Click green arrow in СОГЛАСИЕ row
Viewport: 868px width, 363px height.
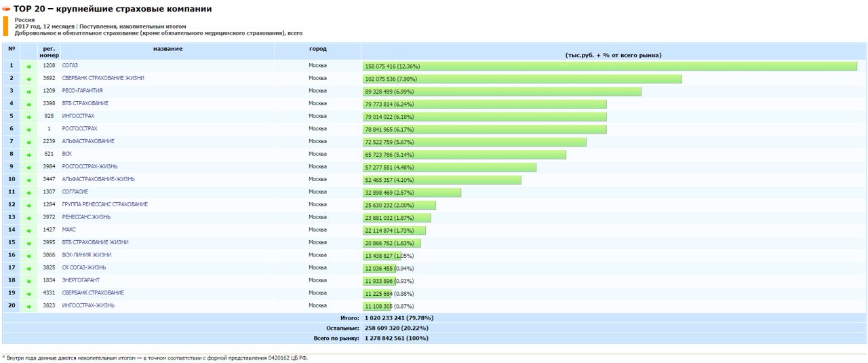29,193
